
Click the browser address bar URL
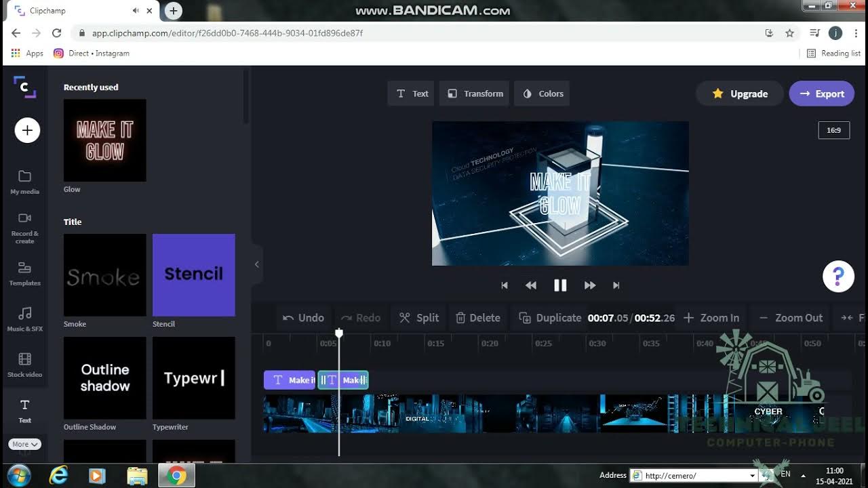pos(227,33)
